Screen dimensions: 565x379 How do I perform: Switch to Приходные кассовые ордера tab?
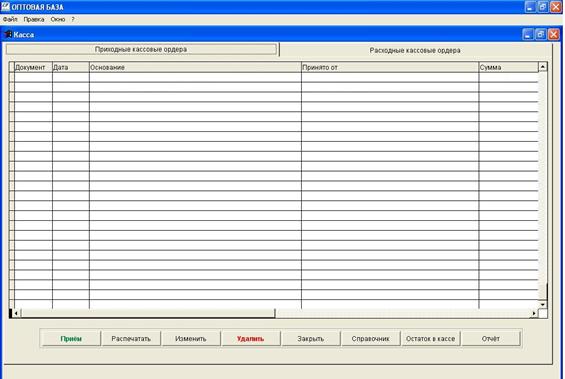tap(141, 49)
